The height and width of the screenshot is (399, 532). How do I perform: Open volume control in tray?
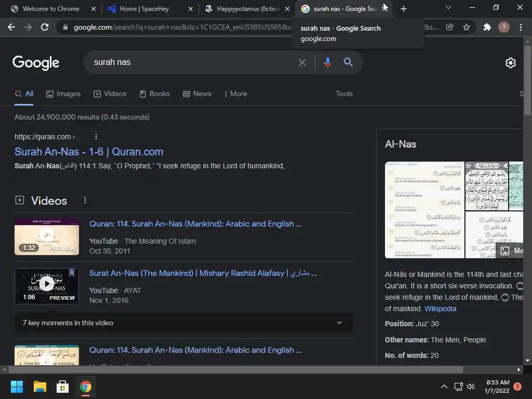471,387
